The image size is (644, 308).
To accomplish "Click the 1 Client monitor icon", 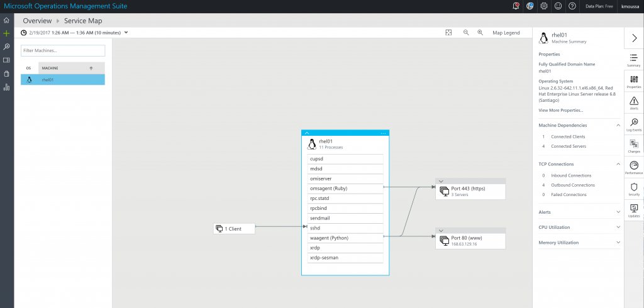I will click(219, 229).
